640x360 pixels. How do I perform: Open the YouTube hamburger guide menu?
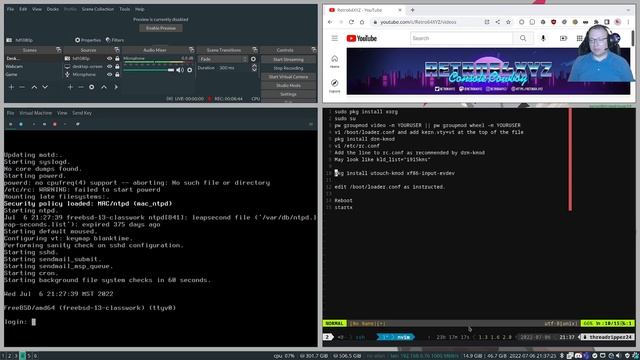tap(335, 38)
